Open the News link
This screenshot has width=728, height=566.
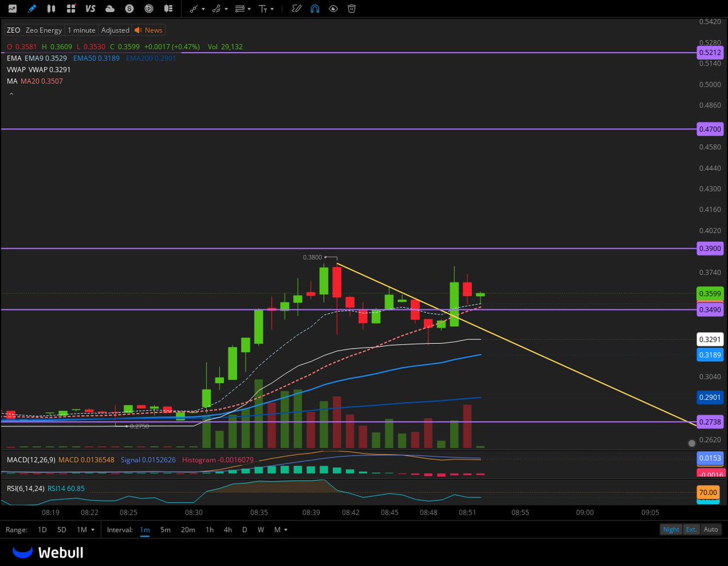(149, 30)
